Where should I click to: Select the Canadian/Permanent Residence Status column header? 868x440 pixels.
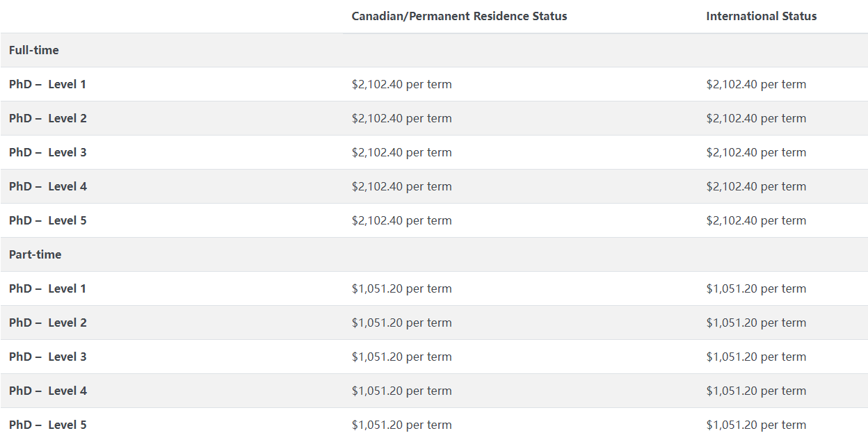click(459, 16)
